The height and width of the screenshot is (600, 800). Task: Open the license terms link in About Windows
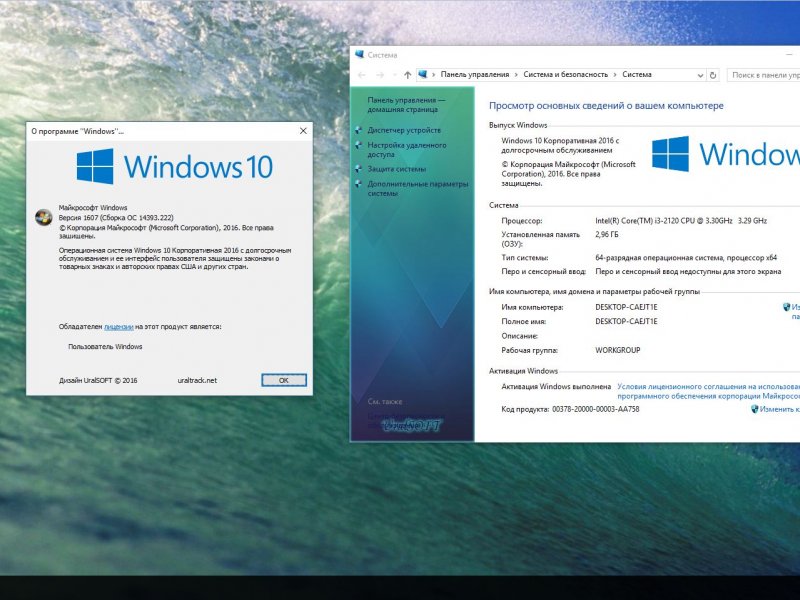[x=119, y=327]
